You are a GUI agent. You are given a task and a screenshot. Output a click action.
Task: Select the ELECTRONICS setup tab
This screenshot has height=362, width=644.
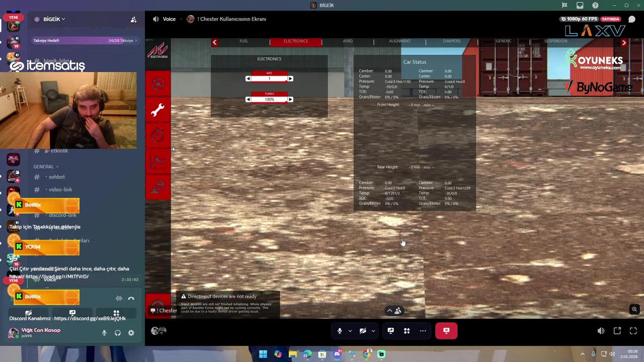[x=296, y=41]
